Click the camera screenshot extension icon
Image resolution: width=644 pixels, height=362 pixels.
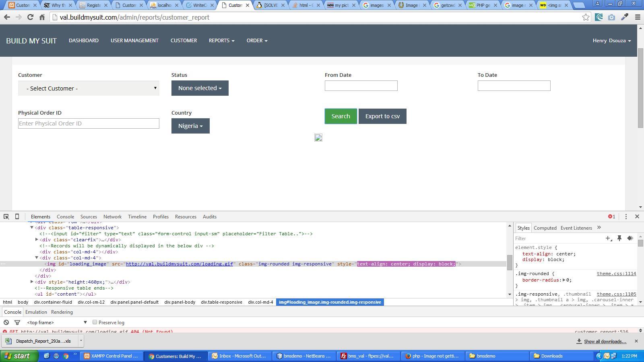pyautogui.click(x=612, y=17)
